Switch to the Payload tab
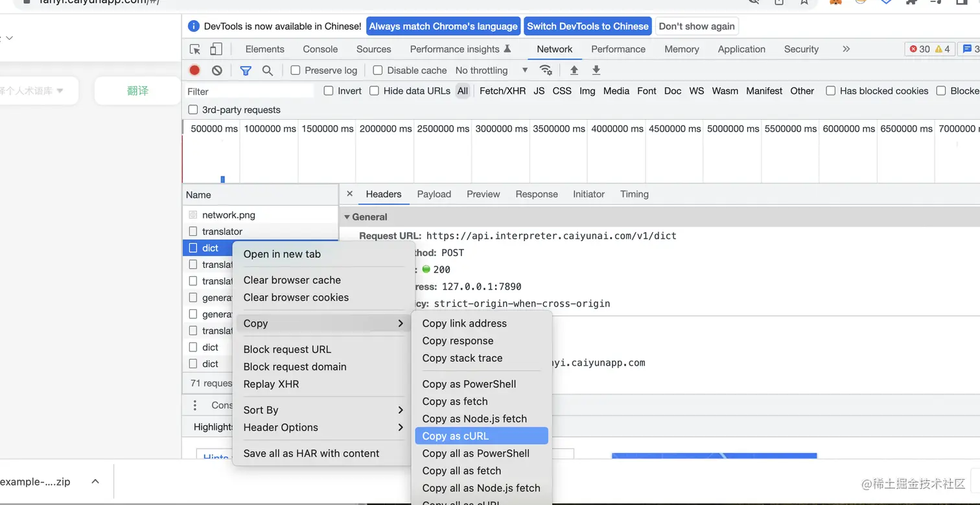This screenshot has height=505, width=980. (x=434, y=194)
